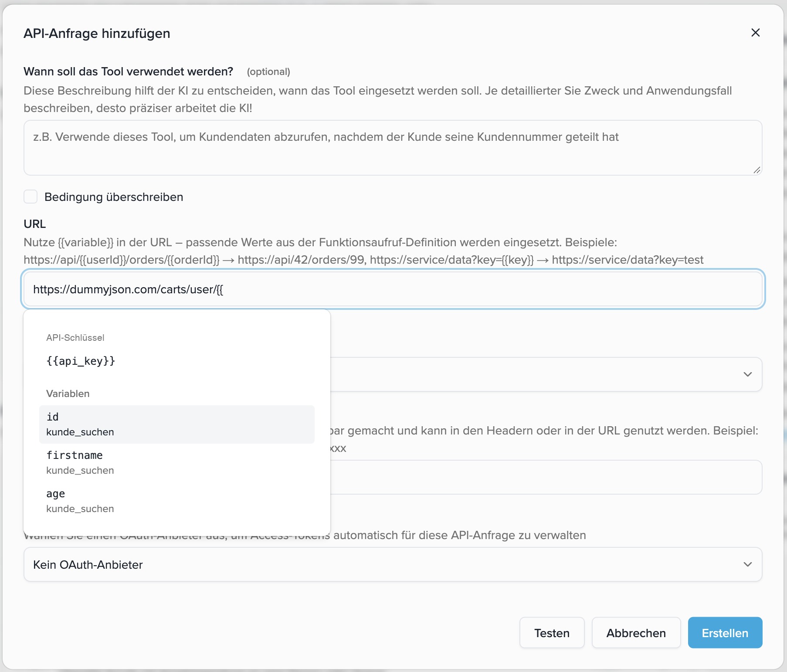Click the textarea resize handle icon
The height and width of the screenshot is (672, 787).
click(757, 170)
